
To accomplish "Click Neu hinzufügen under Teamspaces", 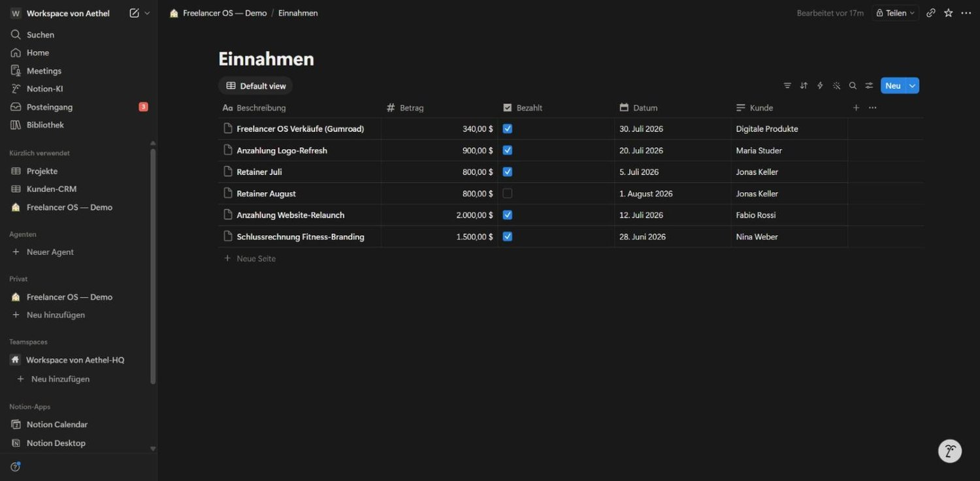I will pyautogui.click(x=78, y=379).
